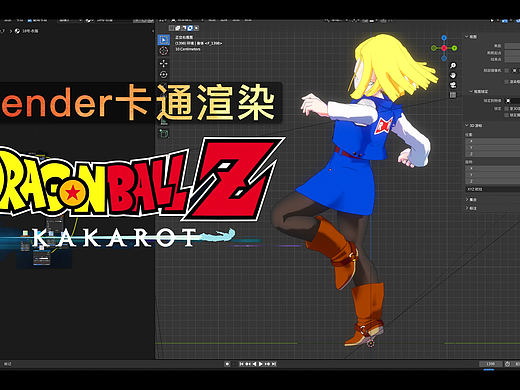Image resolution: width=520 pixels, height=390 pixels.
Task: Click the 3D cursor location Y field
Action: click(492, 148)
